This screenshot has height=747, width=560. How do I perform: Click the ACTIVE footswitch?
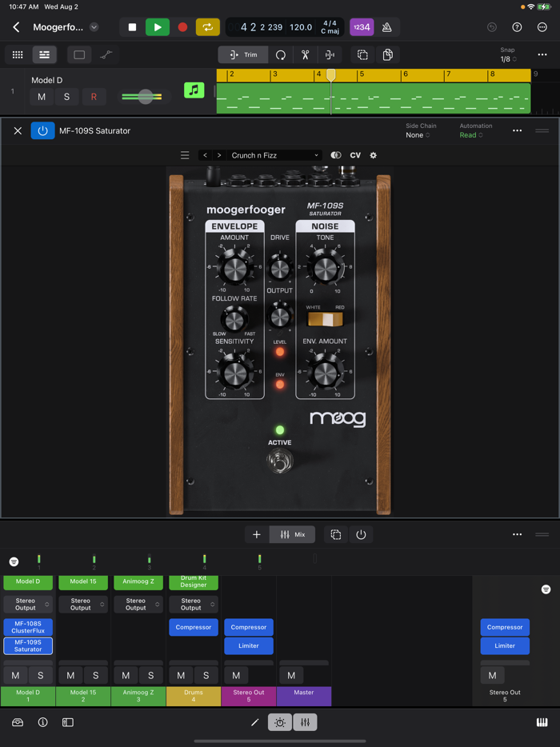(280, 461)
